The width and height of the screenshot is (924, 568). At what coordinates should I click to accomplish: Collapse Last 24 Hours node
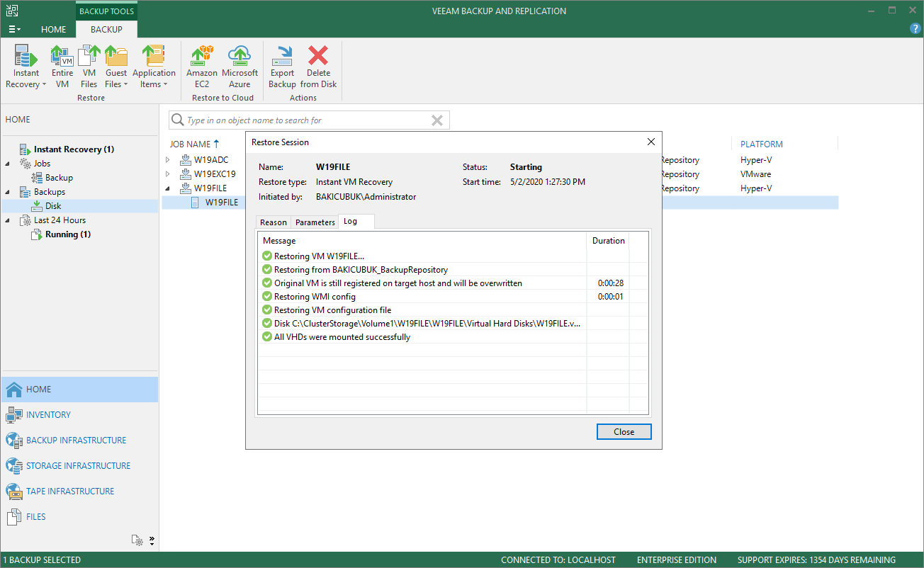point(7,220)
